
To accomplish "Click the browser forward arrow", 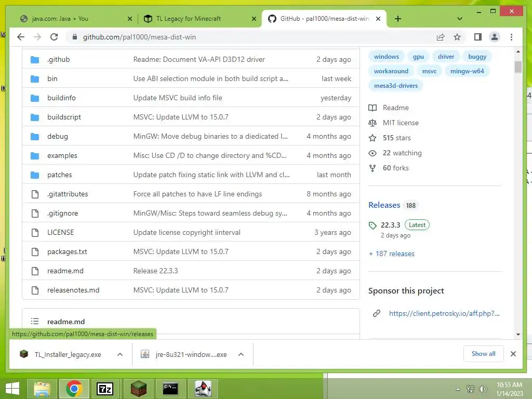I will point(37,37).
